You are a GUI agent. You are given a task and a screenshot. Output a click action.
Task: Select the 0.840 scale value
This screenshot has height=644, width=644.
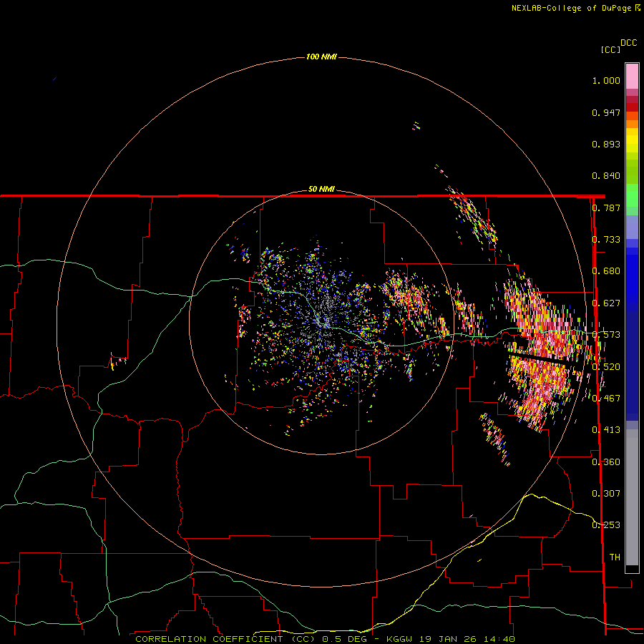tap(606, 176)
